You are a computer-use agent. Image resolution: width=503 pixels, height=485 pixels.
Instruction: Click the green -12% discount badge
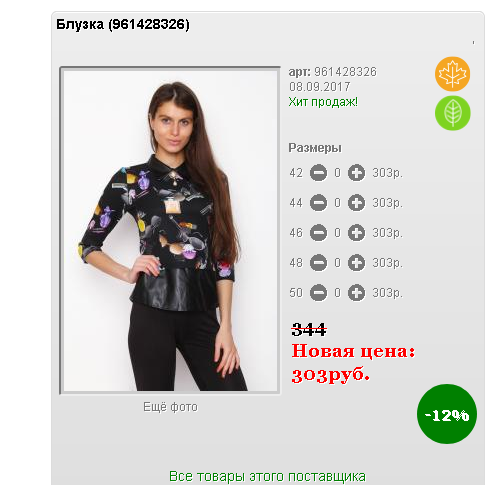coord(447,414)
